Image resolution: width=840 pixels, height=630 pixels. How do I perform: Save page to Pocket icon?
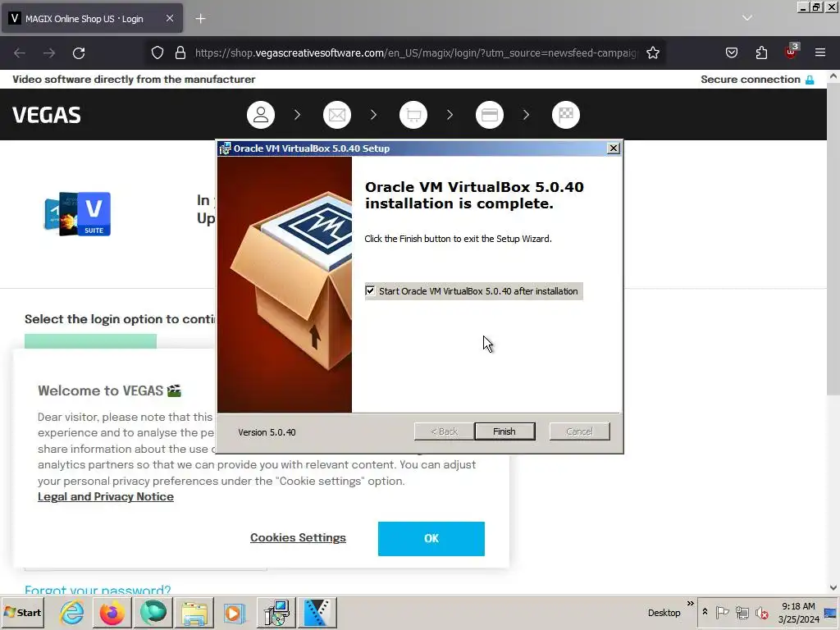732,52
